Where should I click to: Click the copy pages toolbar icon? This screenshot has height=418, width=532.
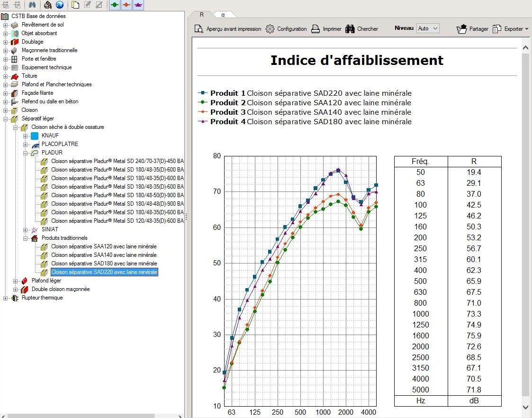click(75, 5)
